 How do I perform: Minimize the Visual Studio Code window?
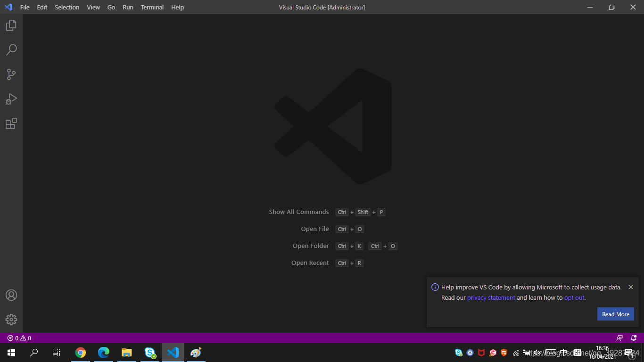[590, 7]
